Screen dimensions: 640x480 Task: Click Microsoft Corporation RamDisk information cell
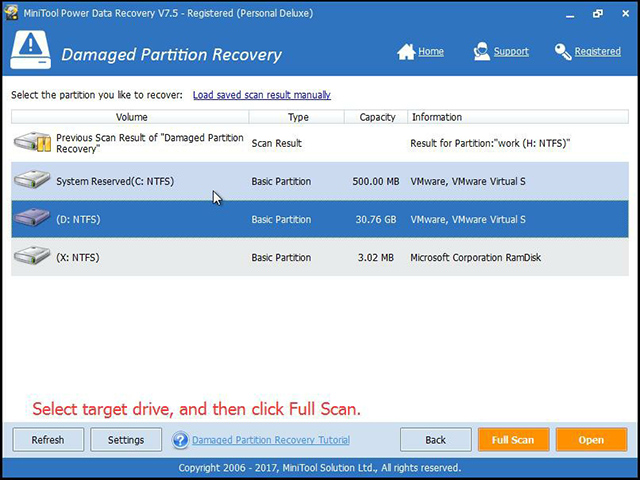[x=476, y=258]
